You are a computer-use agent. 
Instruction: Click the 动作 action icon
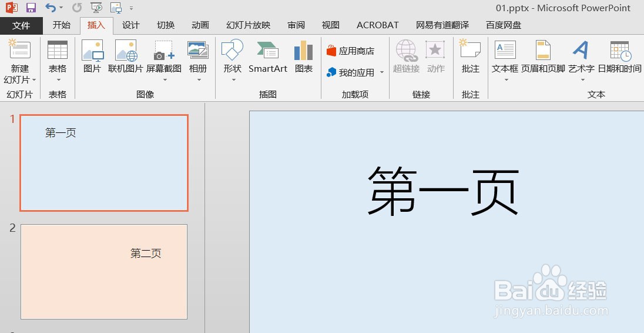[x=435, y=50]
